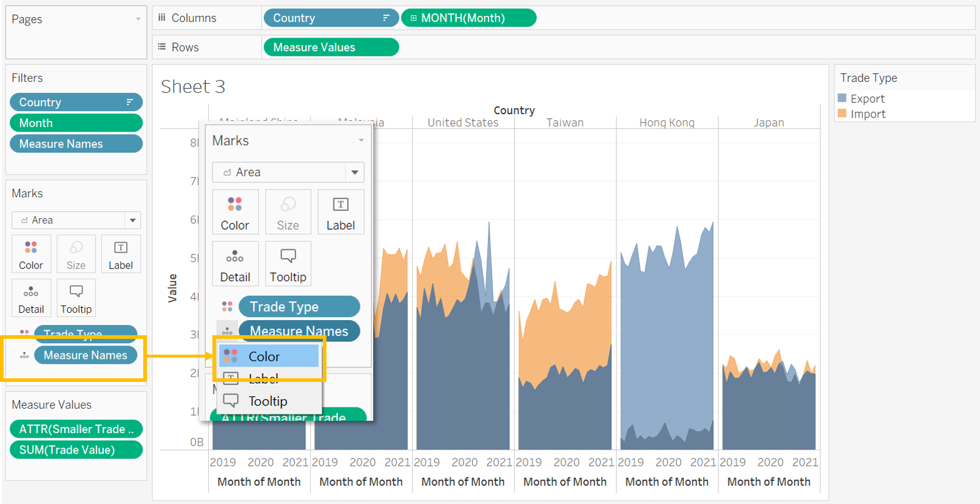Image resolution: width=980 pixels, height=504 pixels.
Task: Select the Export blue color swatch in legend
Action: click(842, 98)
